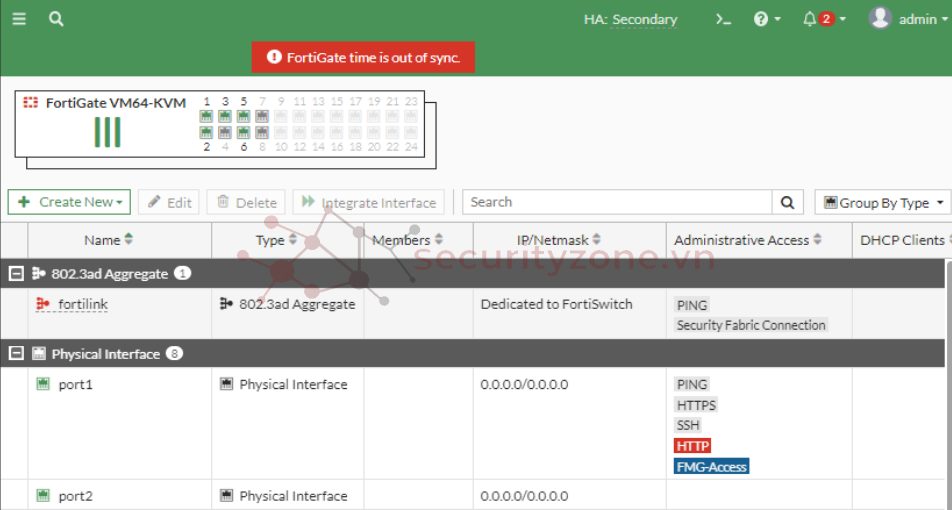Click the count badge on Physical Interface group

[175, 353]
